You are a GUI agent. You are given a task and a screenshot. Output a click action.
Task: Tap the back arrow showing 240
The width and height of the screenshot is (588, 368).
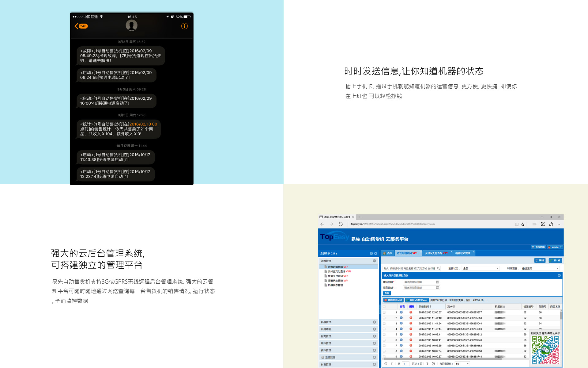[81, 26]
